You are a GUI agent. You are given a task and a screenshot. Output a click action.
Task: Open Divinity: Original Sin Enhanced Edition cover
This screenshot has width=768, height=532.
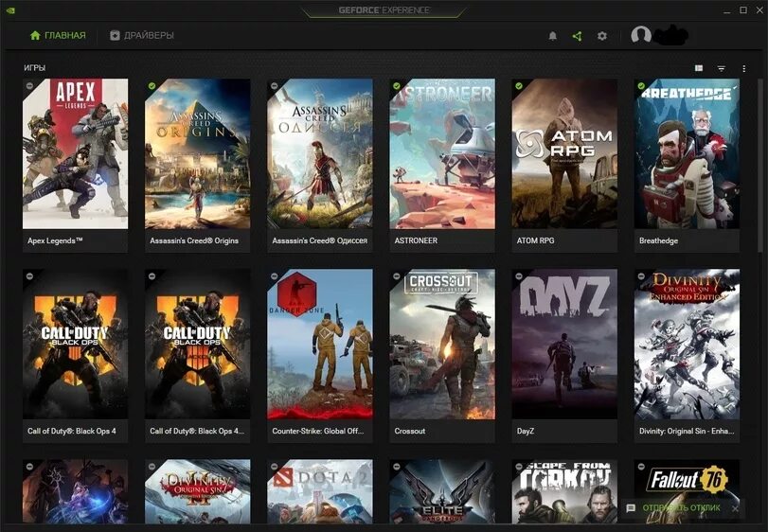687,344
